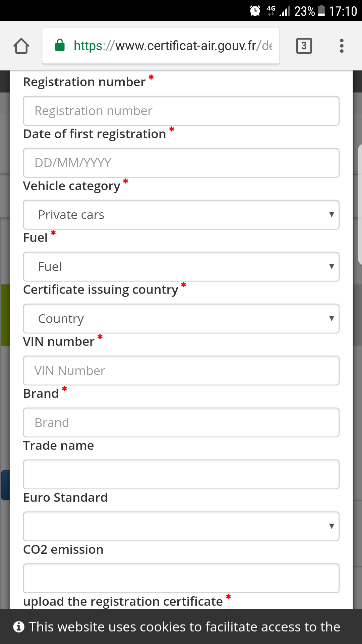Tap the 4G signal strength icon

click(285, 11)
